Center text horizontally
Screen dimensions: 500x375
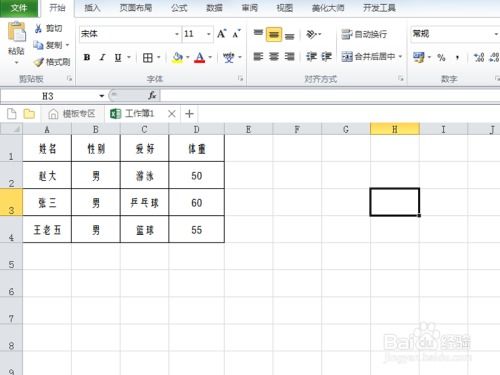[274, 57]
